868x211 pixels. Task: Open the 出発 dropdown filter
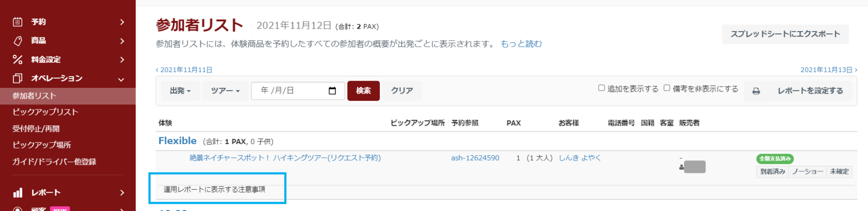(x=180, y=91)
